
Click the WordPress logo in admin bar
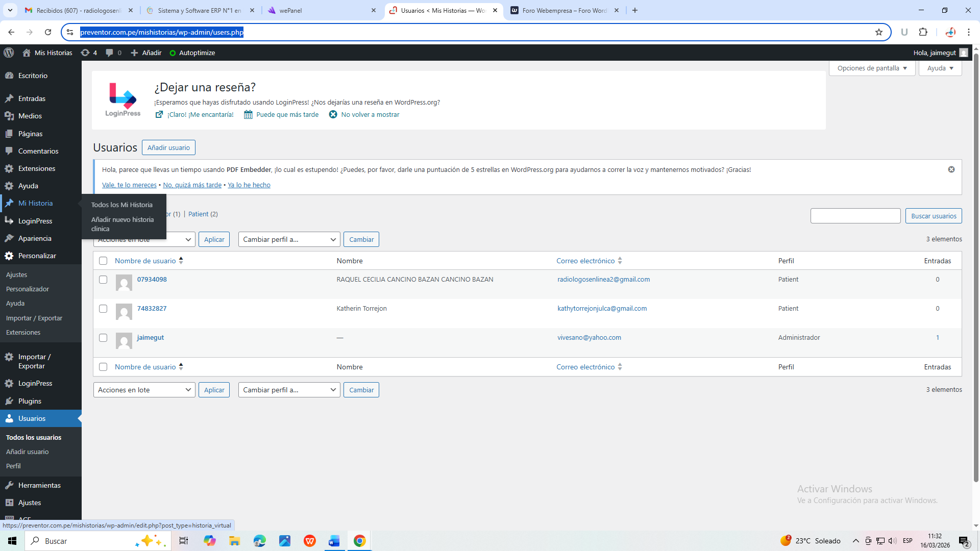pyautogui.click(x=9, y=53)
